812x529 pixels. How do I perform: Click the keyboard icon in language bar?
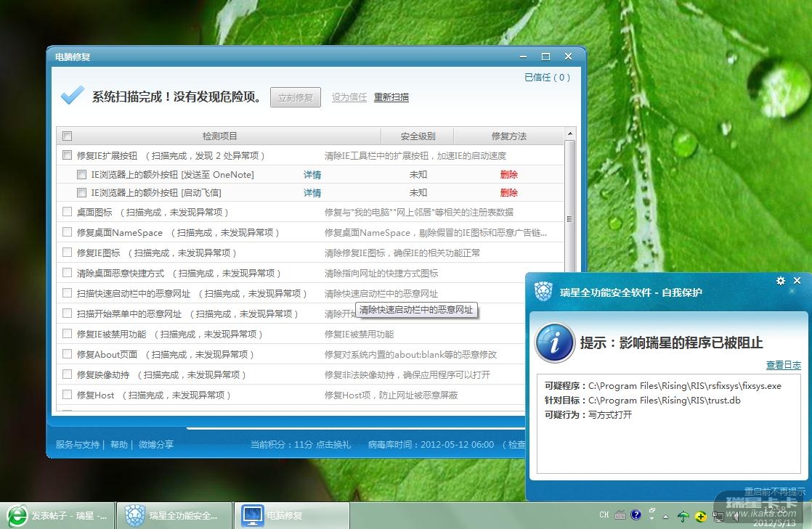[x=620, y=515]
